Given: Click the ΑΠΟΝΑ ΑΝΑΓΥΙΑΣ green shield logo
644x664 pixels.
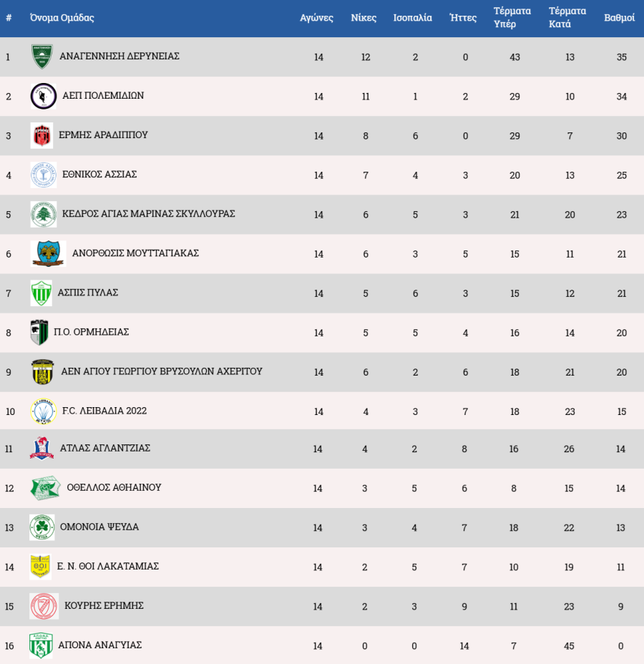Looking at the screenshot, I should click(x=41, y=645).
